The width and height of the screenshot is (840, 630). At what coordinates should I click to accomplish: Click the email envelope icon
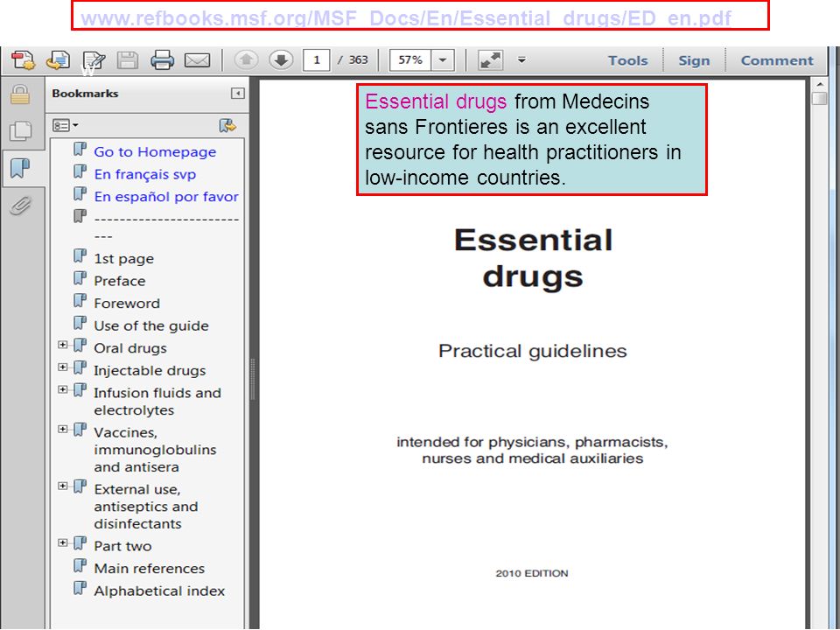pos(197,60)
